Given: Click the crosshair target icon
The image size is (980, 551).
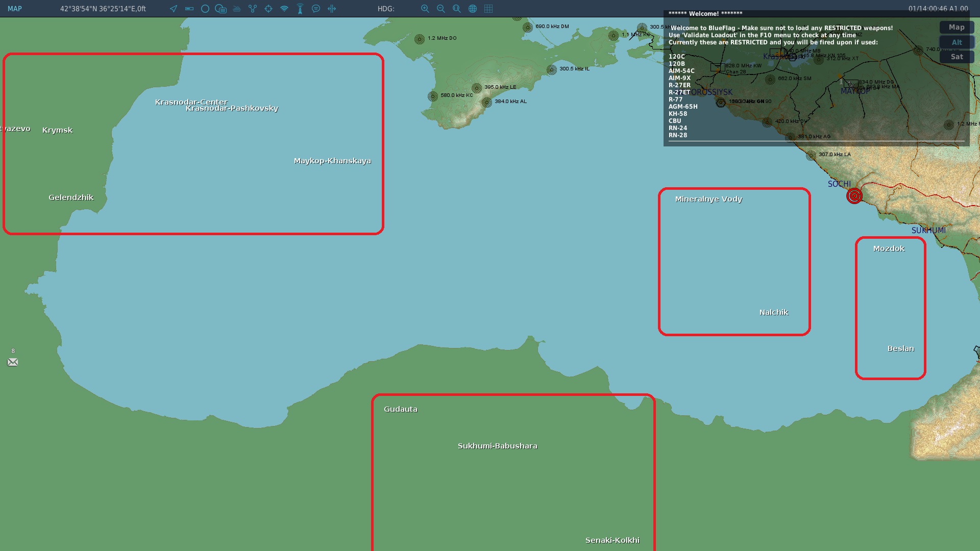Looking at the screenshot, I should (x=268, y=9).
